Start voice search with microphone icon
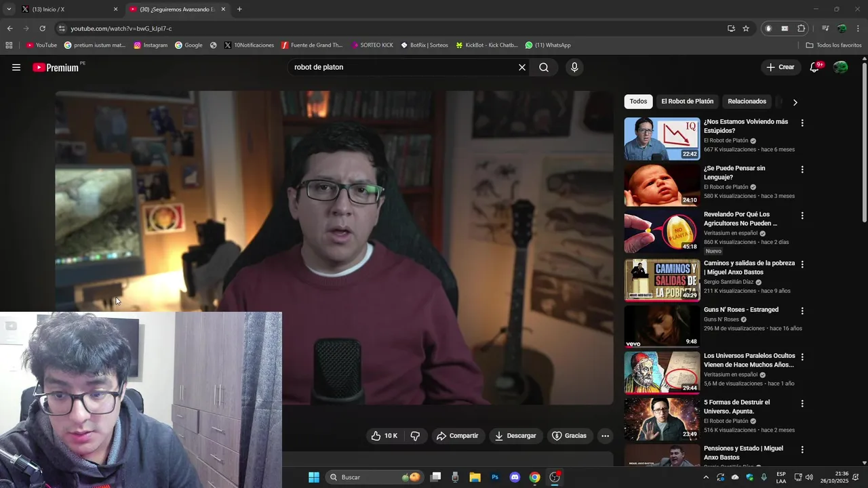 click(574, 67)
